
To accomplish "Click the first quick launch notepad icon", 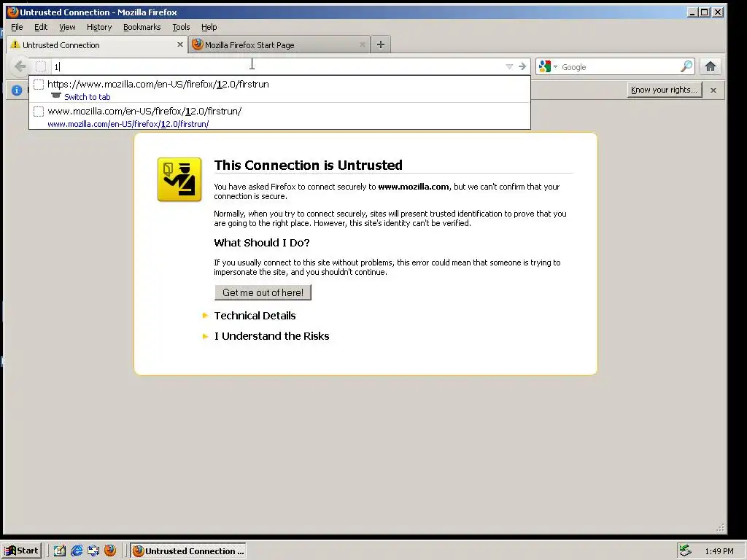I will (x=60, y=551).
